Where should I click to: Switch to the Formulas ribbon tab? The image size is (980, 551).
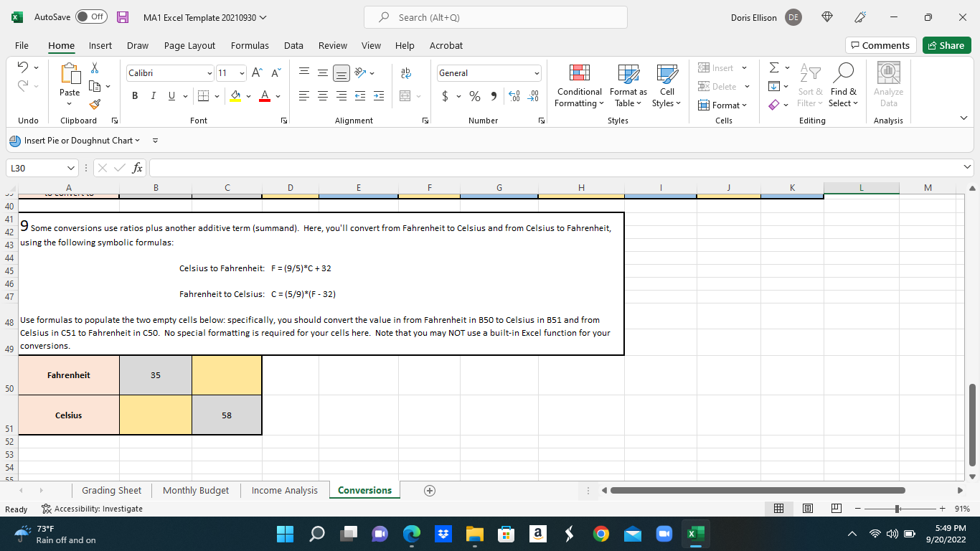[x=250, y=45]
